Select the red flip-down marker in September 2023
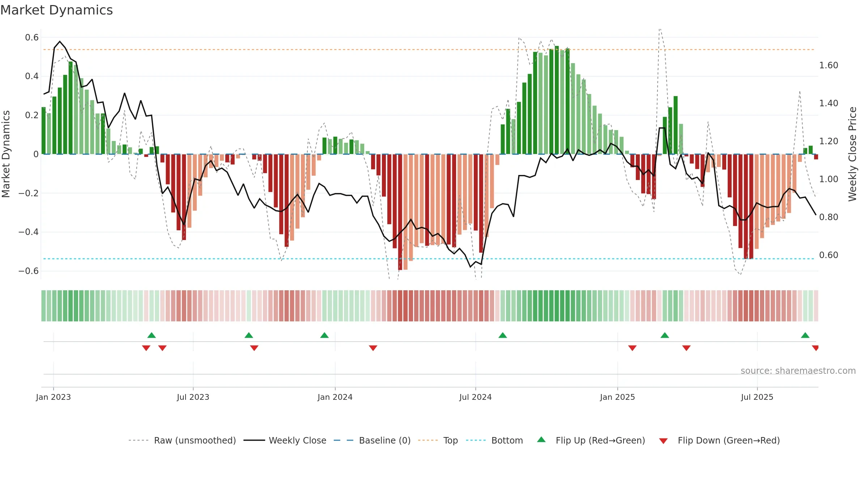 click(x=254, y=348)
